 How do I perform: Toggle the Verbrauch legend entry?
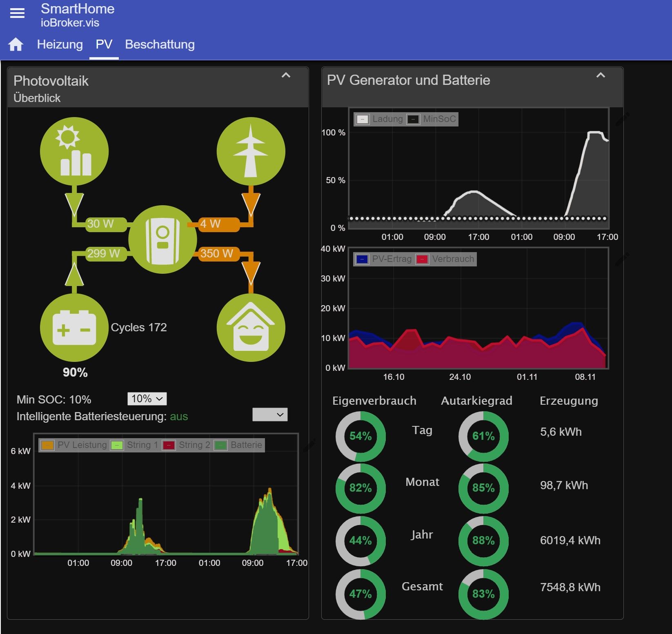tap(445, 259)
